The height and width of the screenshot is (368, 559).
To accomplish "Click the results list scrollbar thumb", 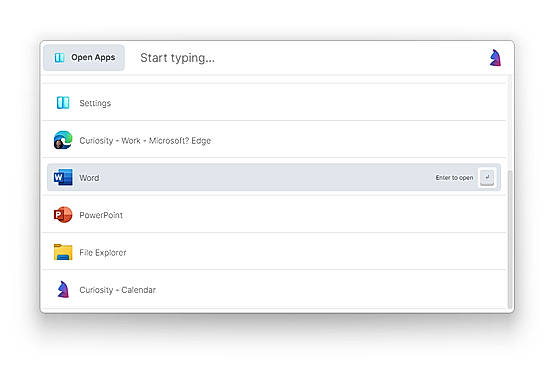I will click(x=510, y=239).
